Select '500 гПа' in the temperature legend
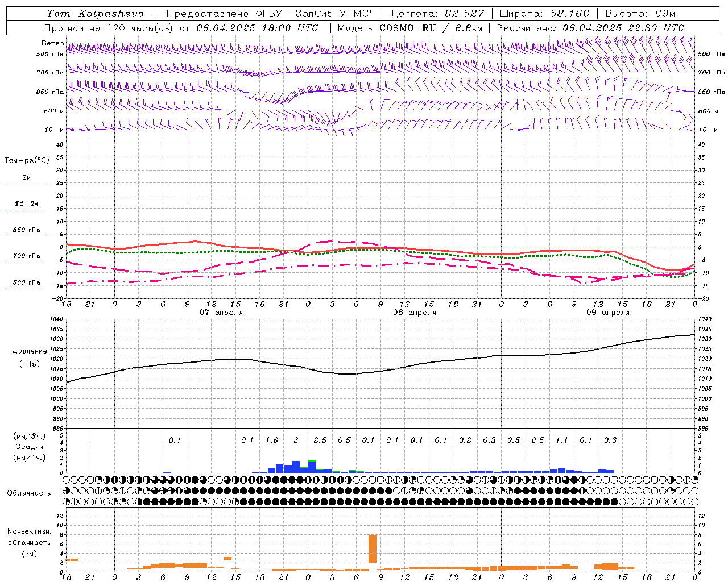The width and height of the screenshot is (728, 582). [27, 282]
